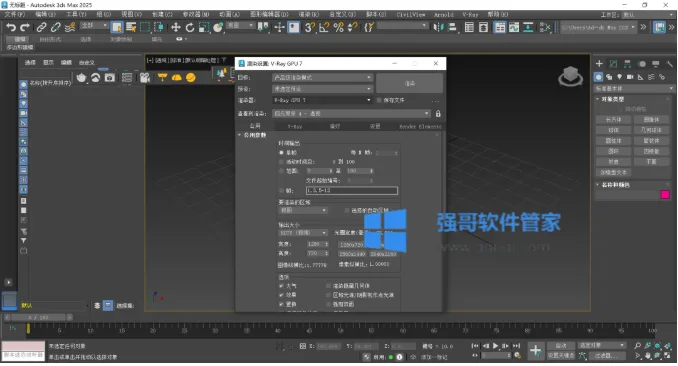Viewport: 678px width, 366px height.
Task: Open the View to Render dropdown
Action: pos(352,114)
